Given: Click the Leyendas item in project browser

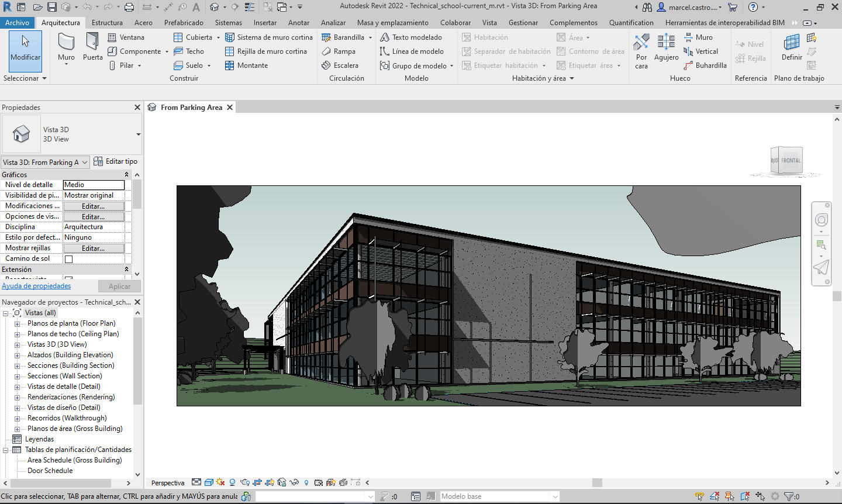Looking at the screenshot, I should point(39,439).
